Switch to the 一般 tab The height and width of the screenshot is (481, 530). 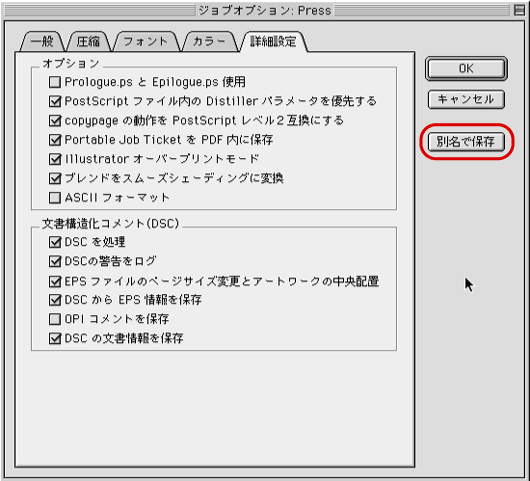[42, 42]
